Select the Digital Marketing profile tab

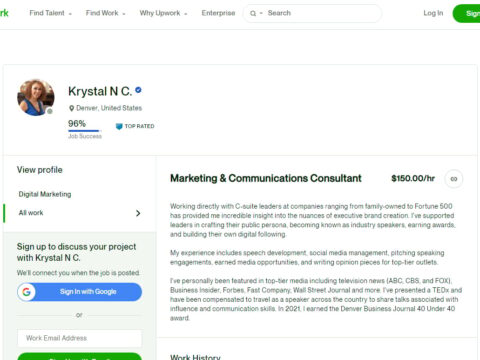click(45, 194)
